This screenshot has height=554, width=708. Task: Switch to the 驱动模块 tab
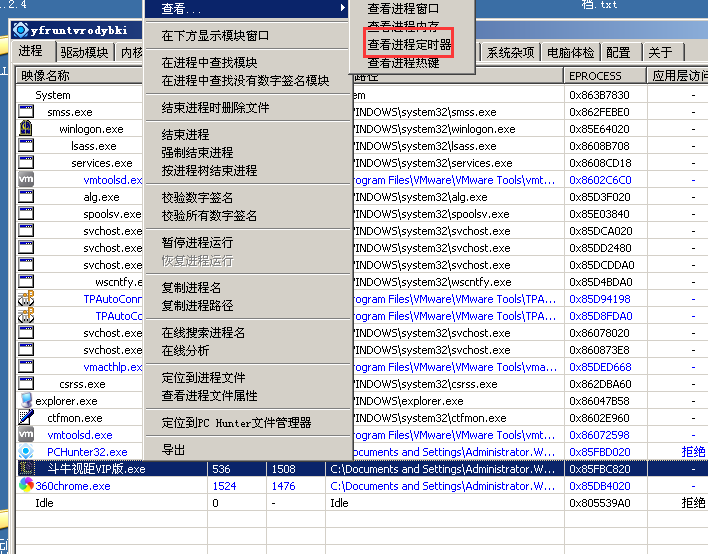click(x=84, y=52)
